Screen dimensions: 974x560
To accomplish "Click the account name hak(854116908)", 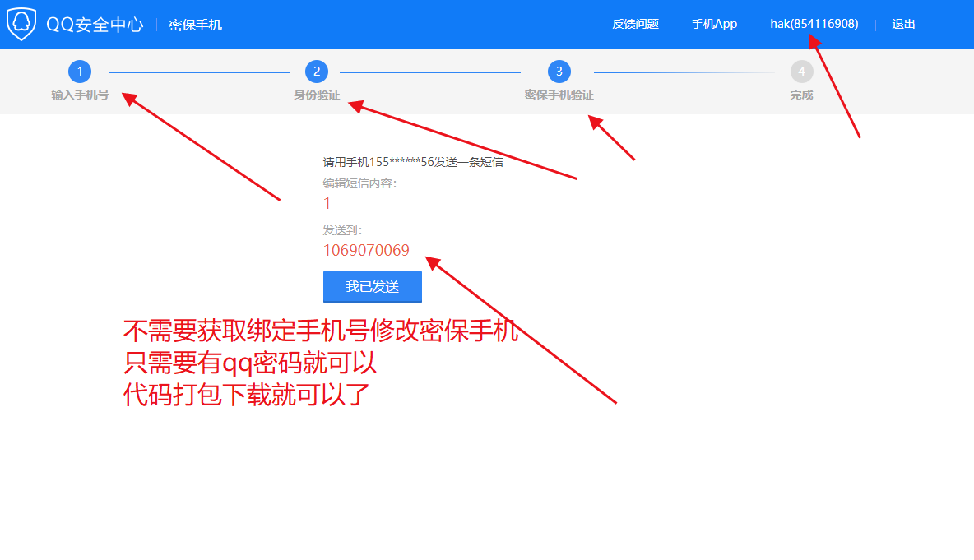I will pos(813,24).
